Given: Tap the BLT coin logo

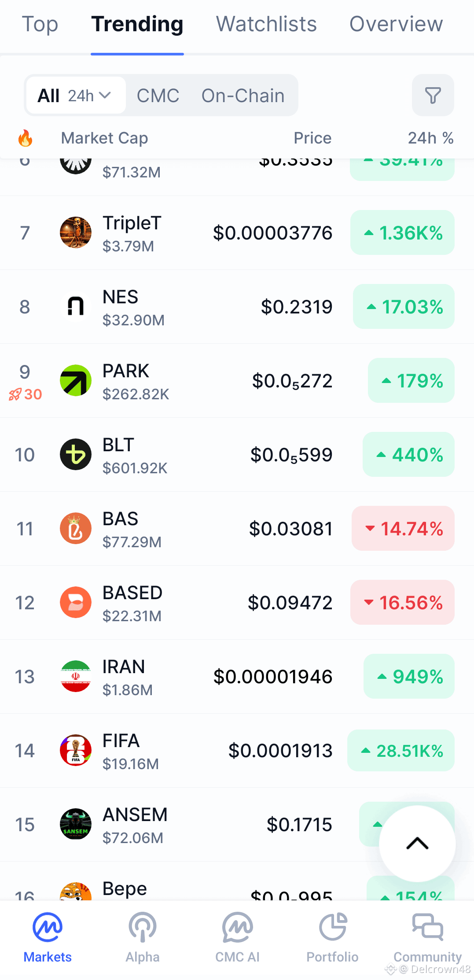Looking at the screenshot, I should [76, 454].
